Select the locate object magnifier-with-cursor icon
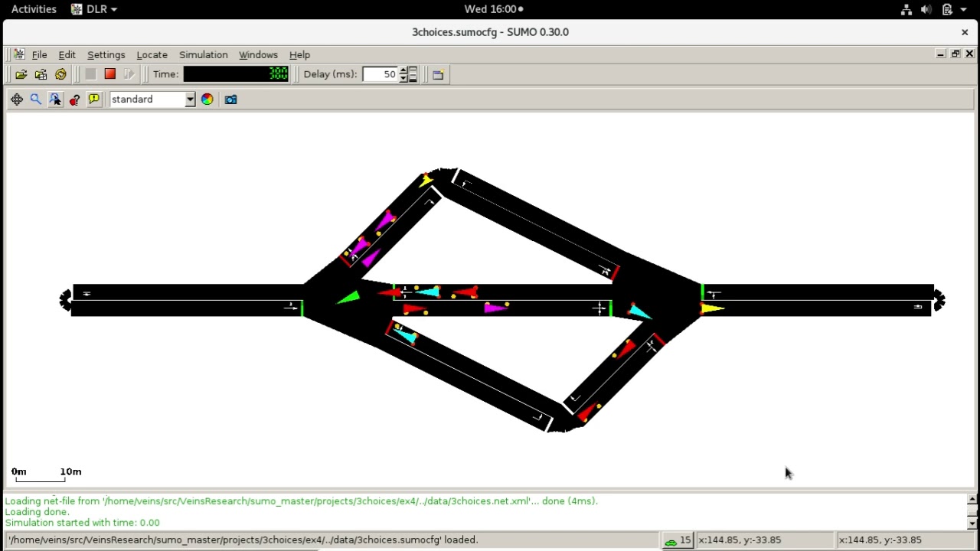 pos(55,99)
